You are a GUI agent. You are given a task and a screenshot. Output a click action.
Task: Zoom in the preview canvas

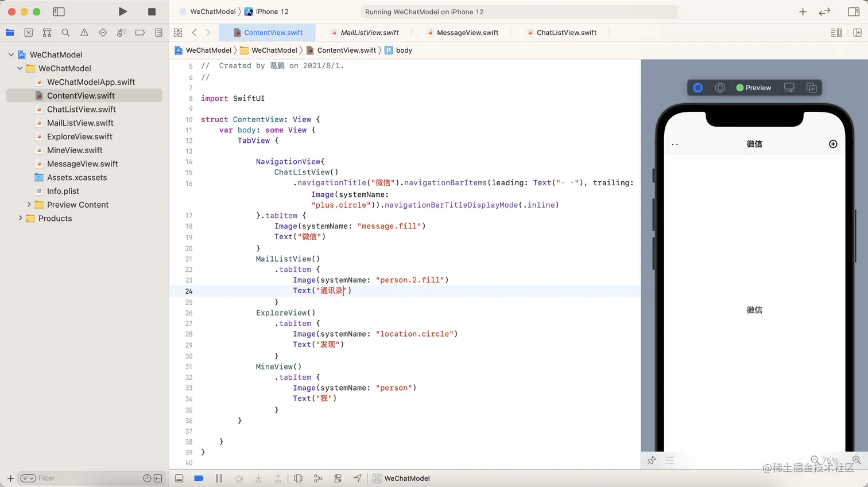click(x=857, y=460)
